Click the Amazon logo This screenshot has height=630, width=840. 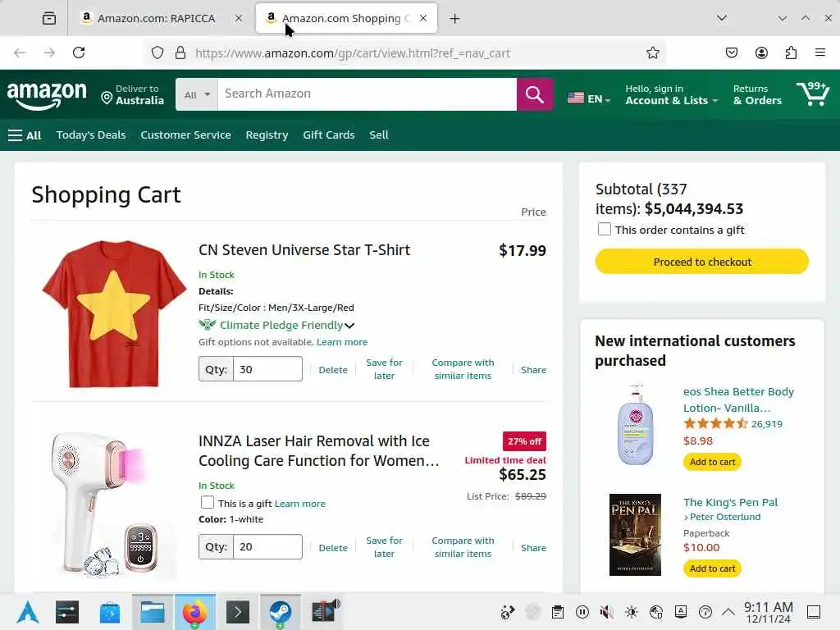(x=47, y=95)
